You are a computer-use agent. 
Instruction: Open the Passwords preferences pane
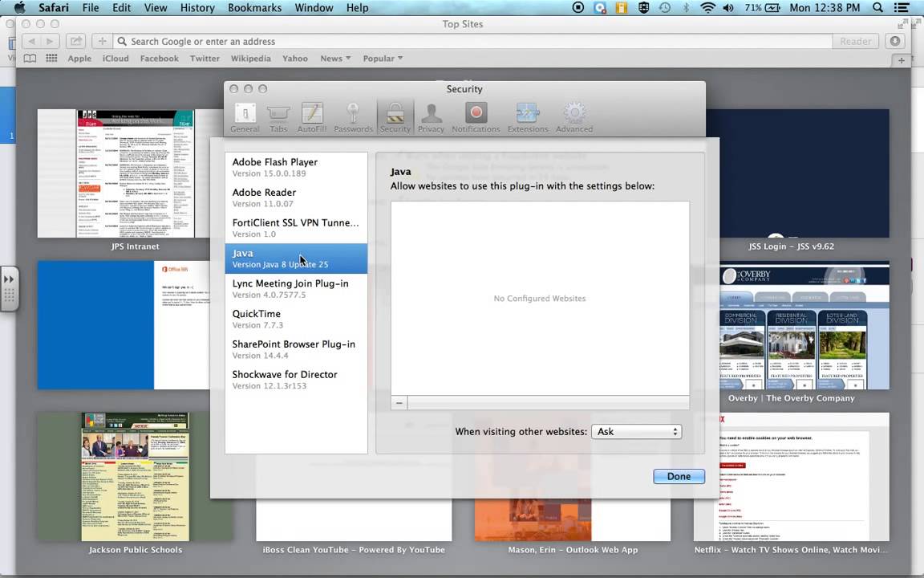pyautogui.click(x=353, y=117)
